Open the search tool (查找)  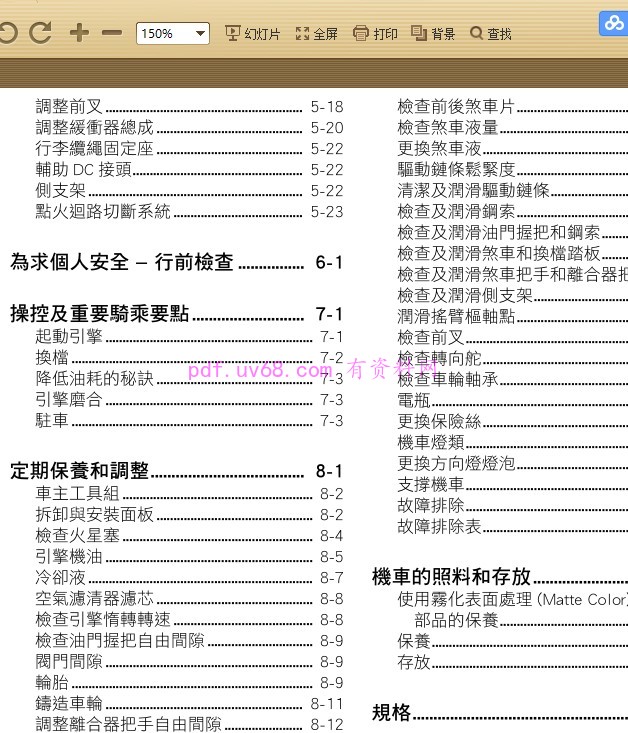pyautogui.click(x=491, y=34)
